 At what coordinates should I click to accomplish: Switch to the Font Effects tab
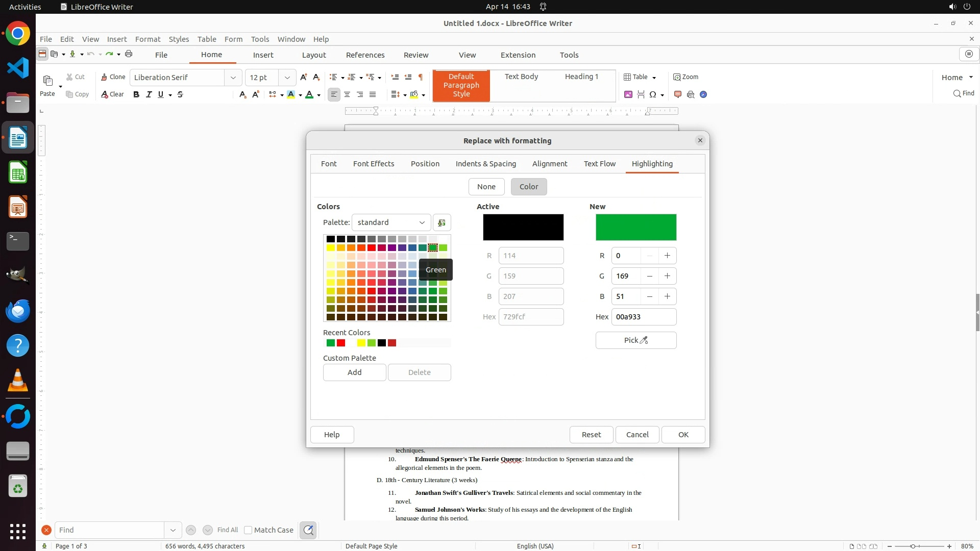tap(373, 164)
